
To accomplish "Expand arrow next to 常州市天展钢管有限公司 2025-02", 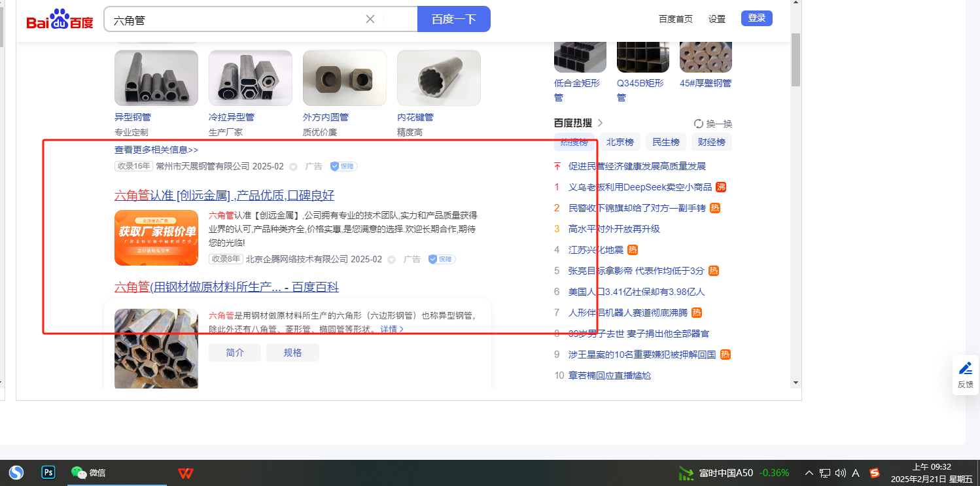I will pos(293,167).
